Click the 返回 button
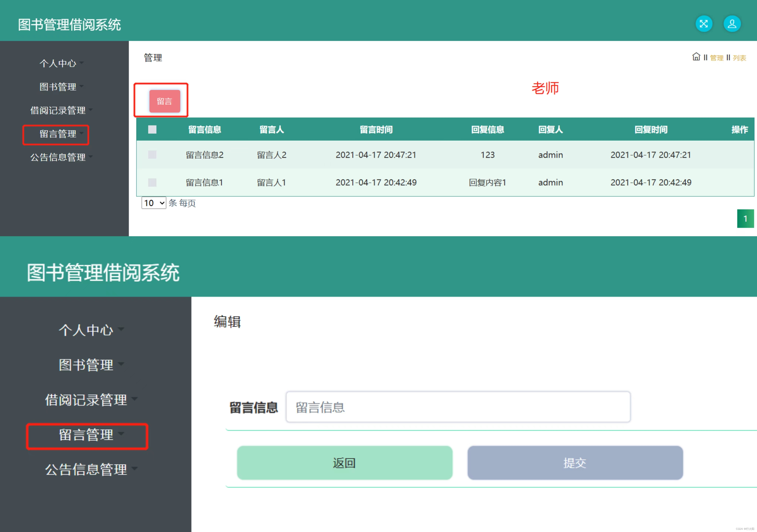Image resolution: width=757 pixels, height=532 pixels. click(x=344, y=463)
